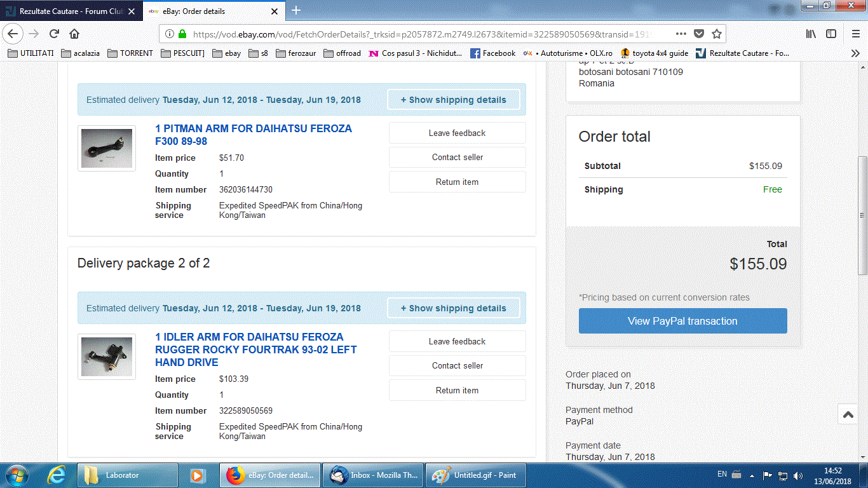Leave feedback for the Pitman Arm item
The image size is (868, 488).
pyautogui.click(x=458, y=133)
